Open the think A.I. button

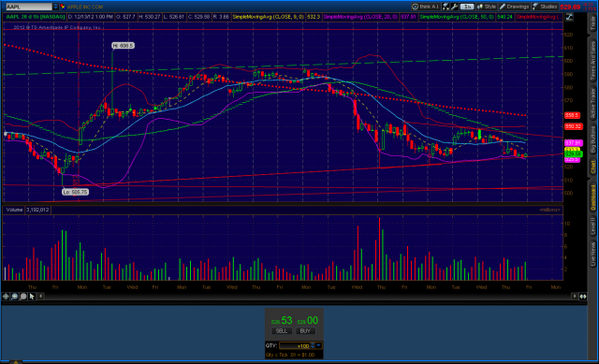(x=426, y=7)
